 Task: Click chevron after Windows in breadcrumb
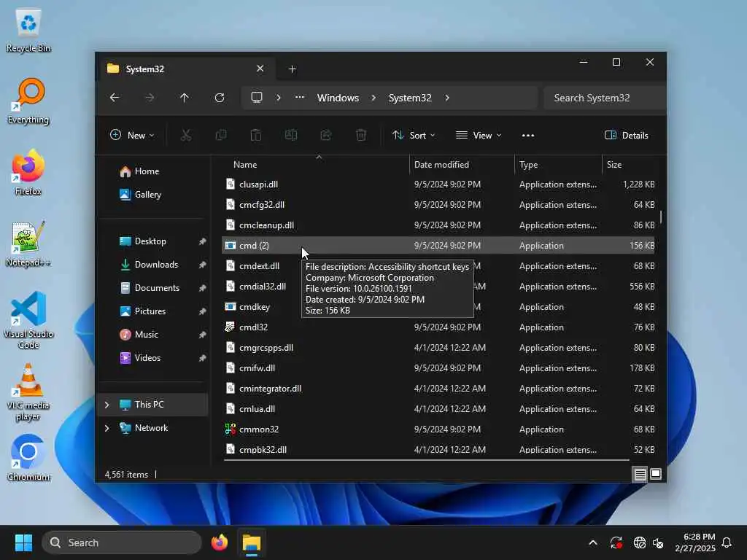[x=373, y=98]
